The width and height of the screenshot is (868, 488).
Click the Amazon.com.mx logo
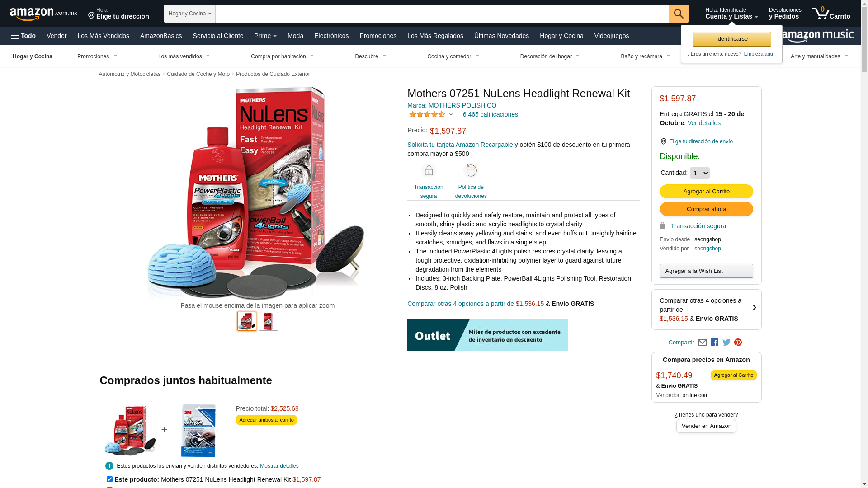(x=43, y=14)
